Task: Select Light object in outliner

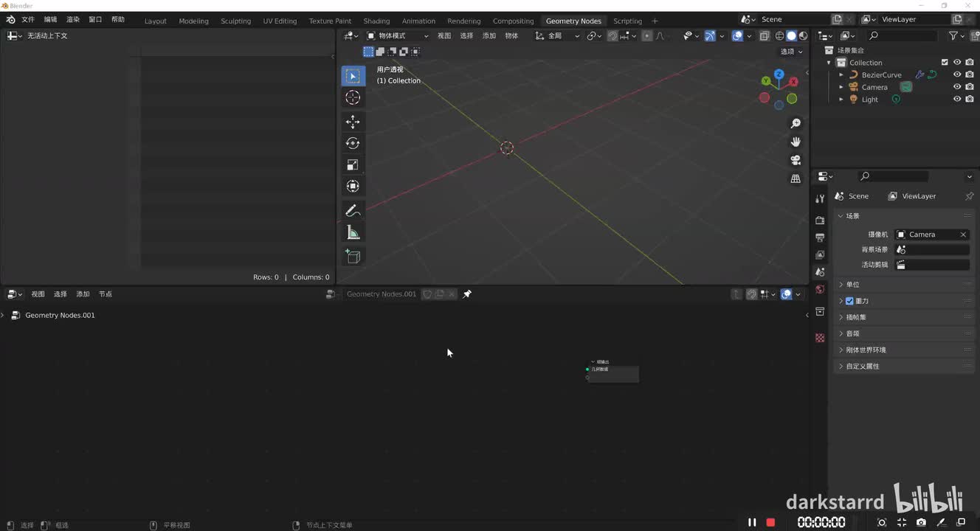Action: tap(870, 100)
